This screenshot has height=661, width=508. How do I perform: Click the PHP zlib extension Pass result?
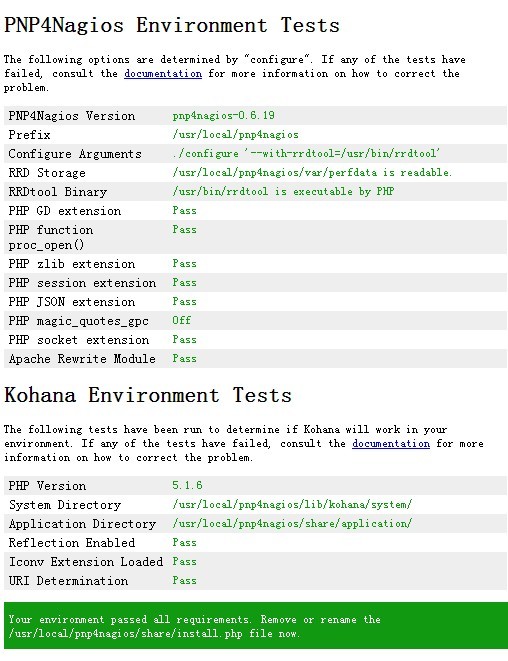[x=184, y=263]
